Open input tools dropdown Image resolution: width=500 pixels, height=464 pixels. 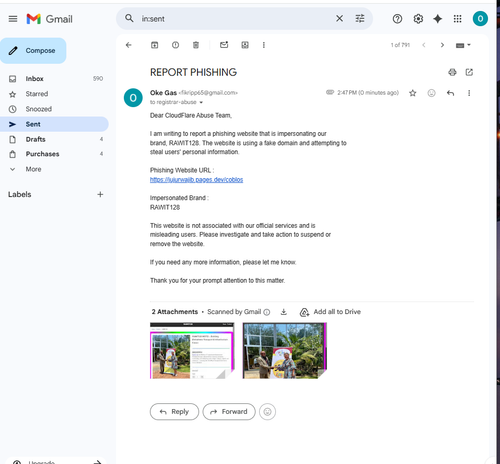coord(463,45)
